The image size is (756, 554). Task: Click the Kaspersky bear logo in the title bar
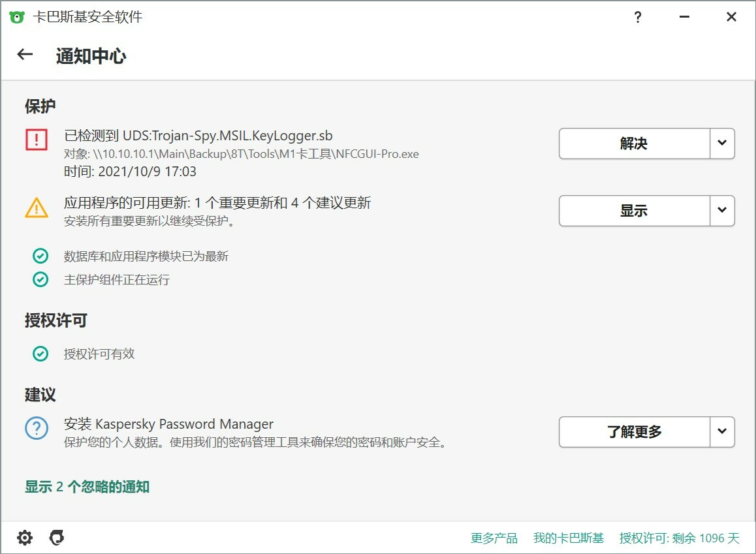click(16, 18)
